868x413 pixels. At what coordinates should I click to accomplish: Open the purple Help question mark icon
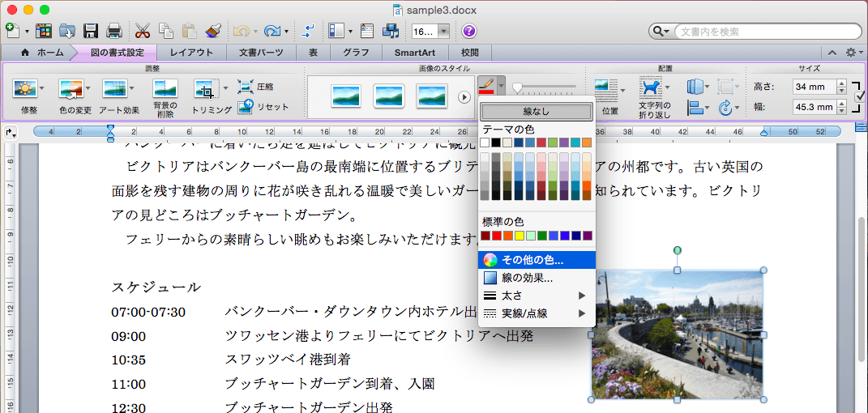(468, 32)
